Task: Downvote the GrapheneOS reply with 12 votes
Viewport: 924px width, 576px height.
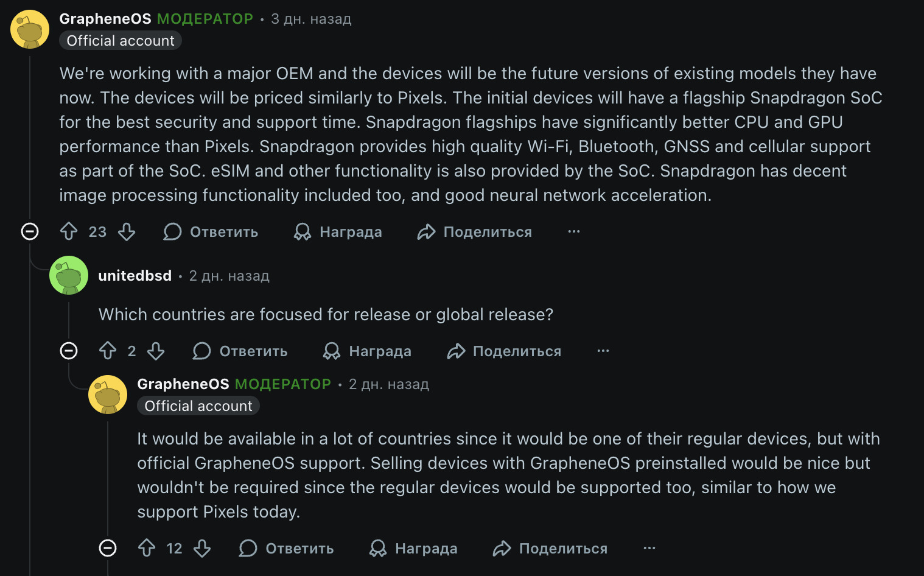Action: pos(202,548)
